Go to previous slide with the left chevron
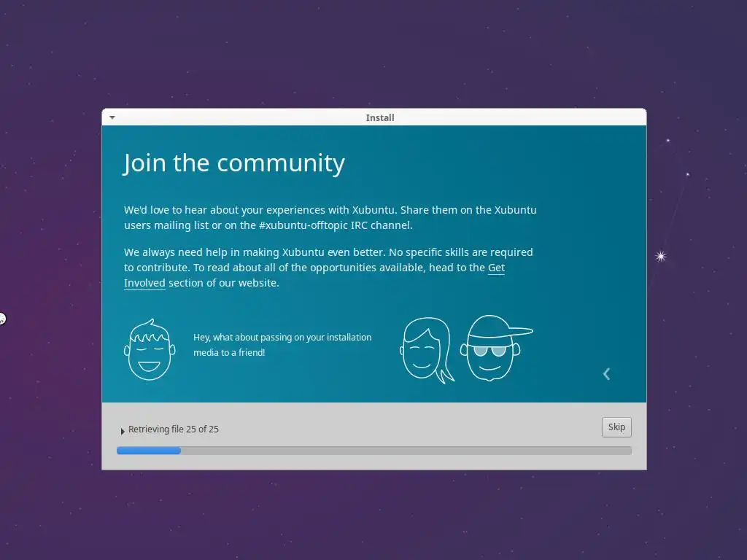The width and height of the screenshot is (747, 560). [606, 374]
